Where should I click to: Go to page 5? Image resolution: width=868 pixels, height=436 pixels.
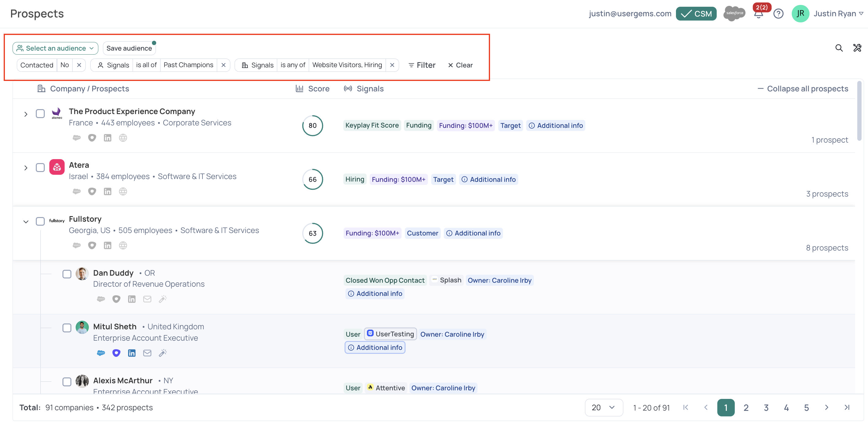(x=806, y=407)
